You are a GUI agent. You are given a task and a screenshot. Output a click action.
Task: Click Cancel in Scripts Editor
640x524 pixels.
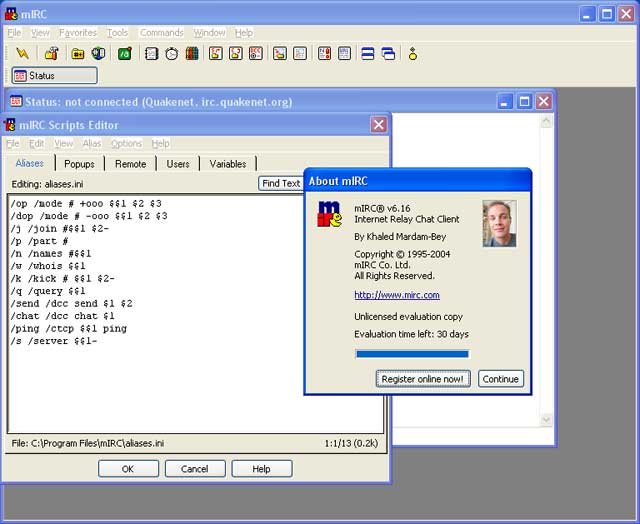pyautogui.click(x=195, y=469)
